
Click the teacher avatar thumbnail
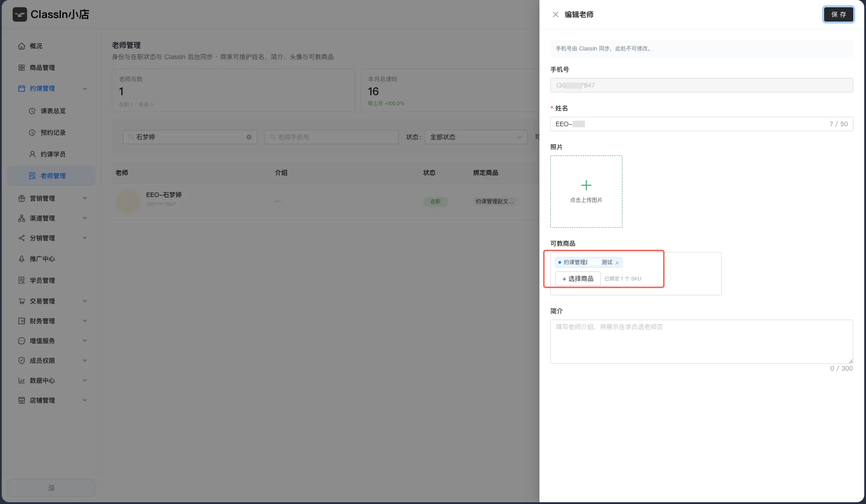pyautogui.click(x=128, y=202)
